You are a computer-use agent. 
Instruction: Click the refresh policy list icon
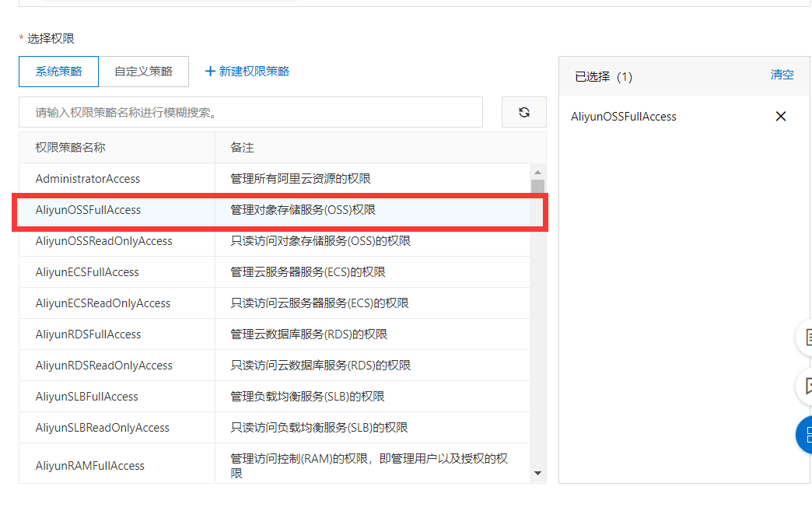click(524, 112)
